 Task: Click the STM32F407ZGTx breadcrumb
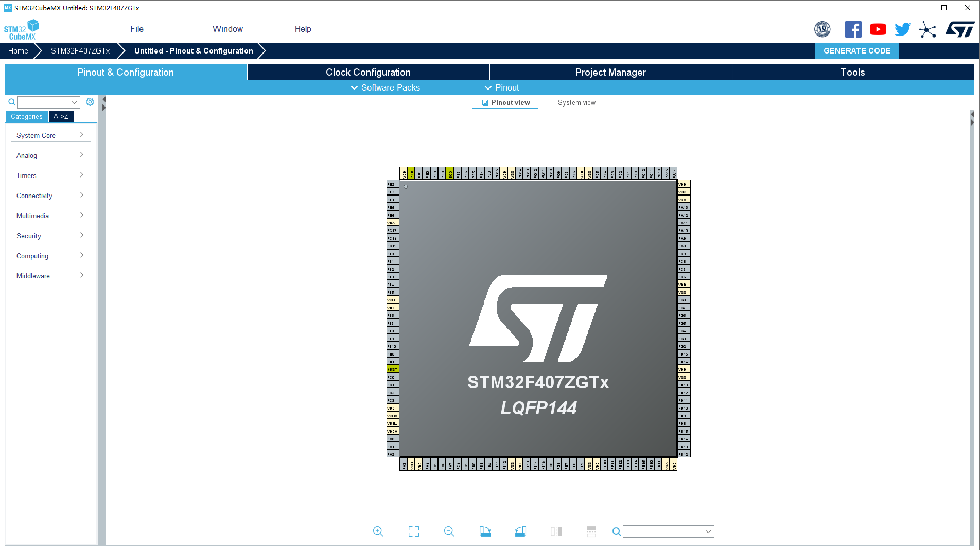(x=80, y=50)
